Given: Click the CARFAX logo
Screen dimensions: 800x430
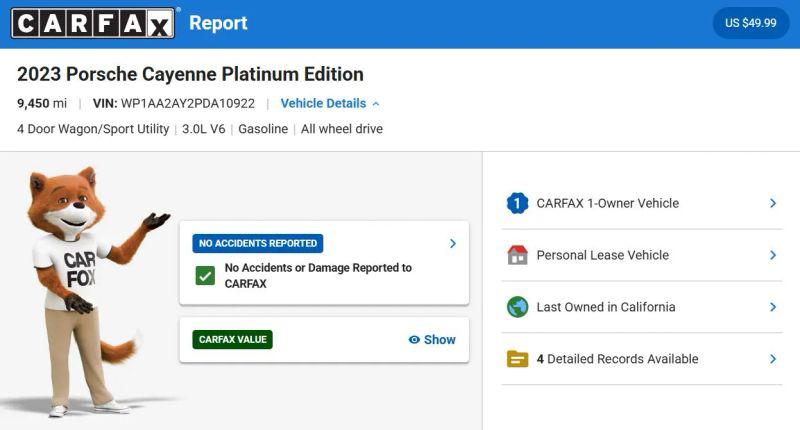Looking at the screenshot, I should (x=93, y=23).
